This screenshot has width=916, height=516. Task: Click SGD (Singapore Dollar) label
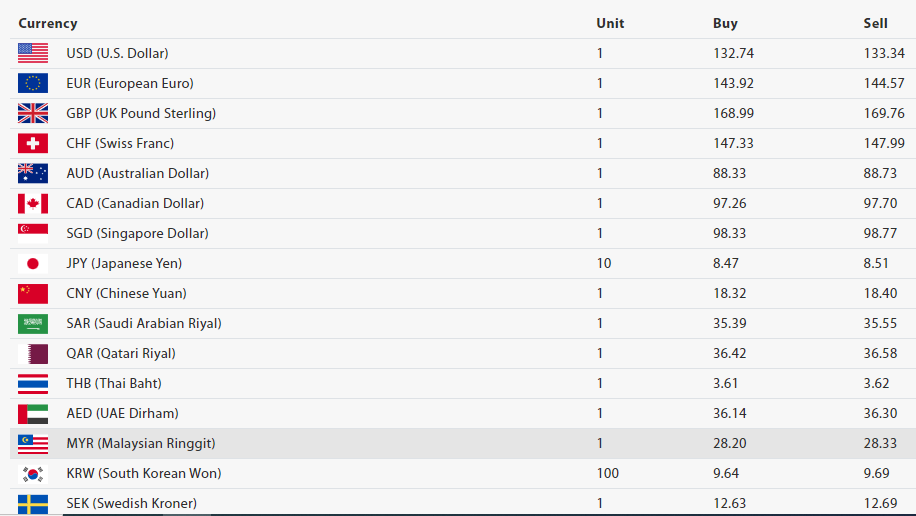(x=137, y=233)
